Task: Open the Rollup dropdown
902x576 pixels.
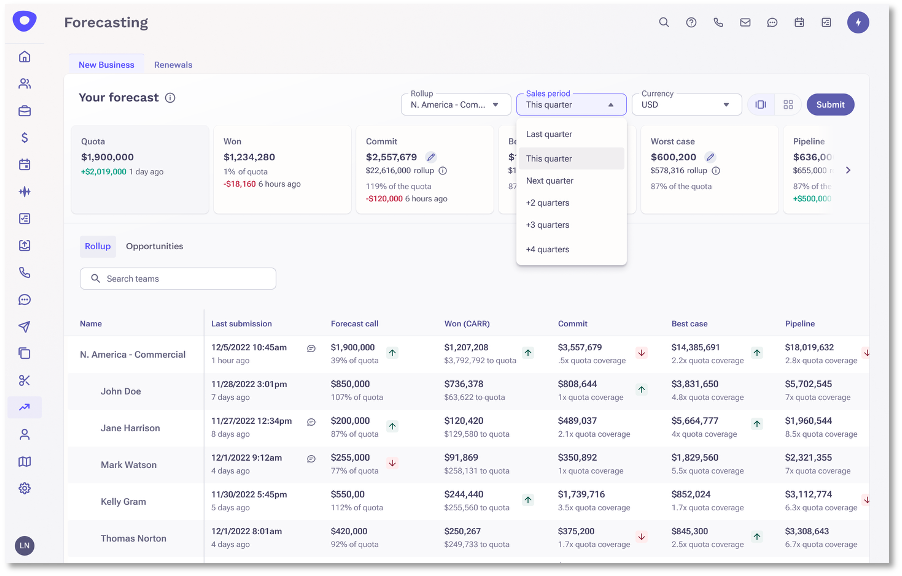Action: pos(456,105)
